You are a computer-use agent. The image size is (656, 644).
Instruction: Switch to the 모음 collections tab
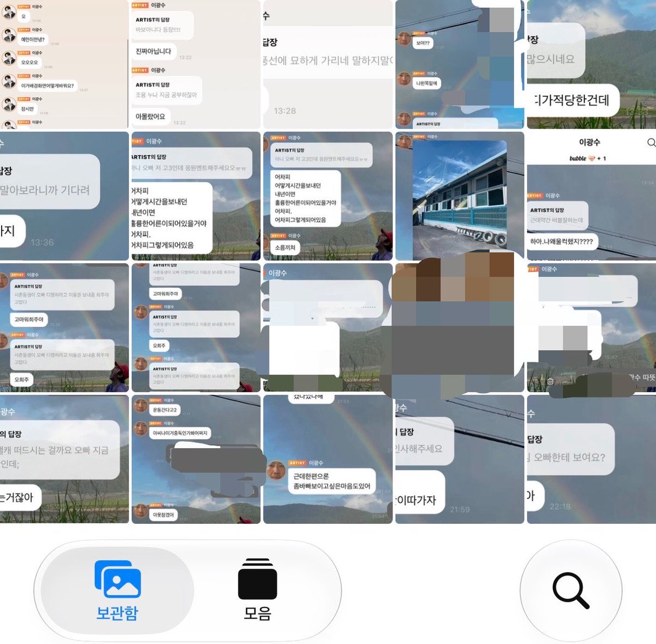click(x=257, y=590)
